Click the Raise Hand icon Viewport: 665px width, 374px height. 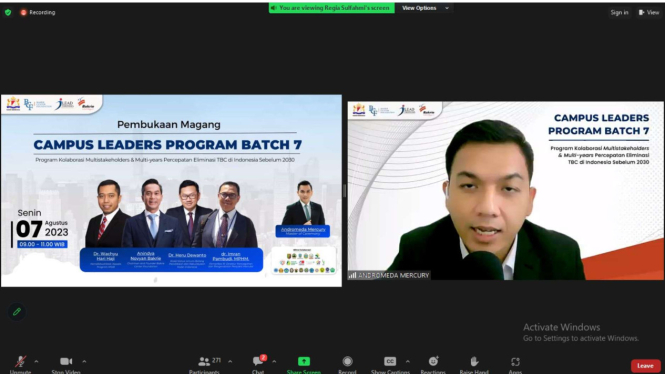474,361
